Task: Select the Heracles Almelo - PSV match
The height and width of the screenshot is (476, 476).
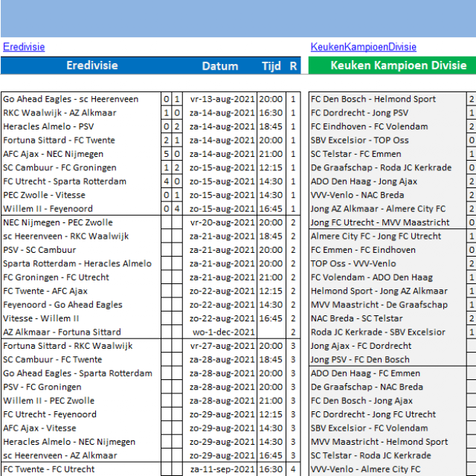Action: click(x=48, y=126)
